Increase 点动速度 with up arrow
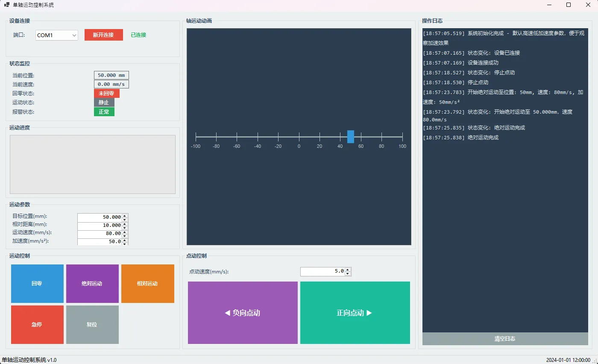The width and height of the screenshot is (598, 364). point(348,270)
